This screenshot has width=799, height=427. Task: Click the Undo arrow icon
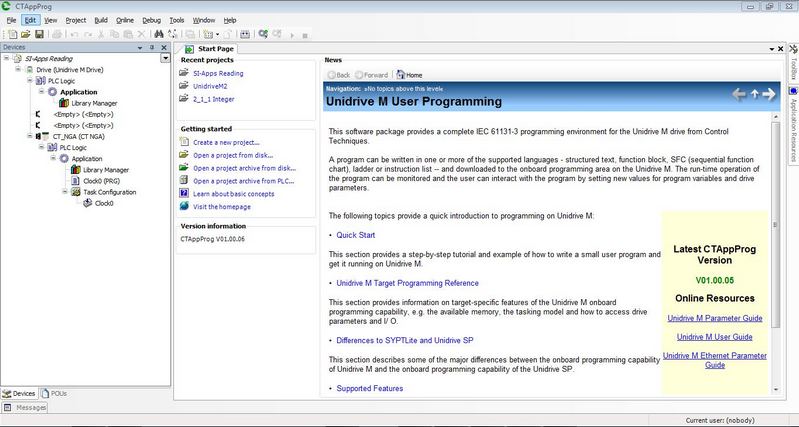coord(74,34)
